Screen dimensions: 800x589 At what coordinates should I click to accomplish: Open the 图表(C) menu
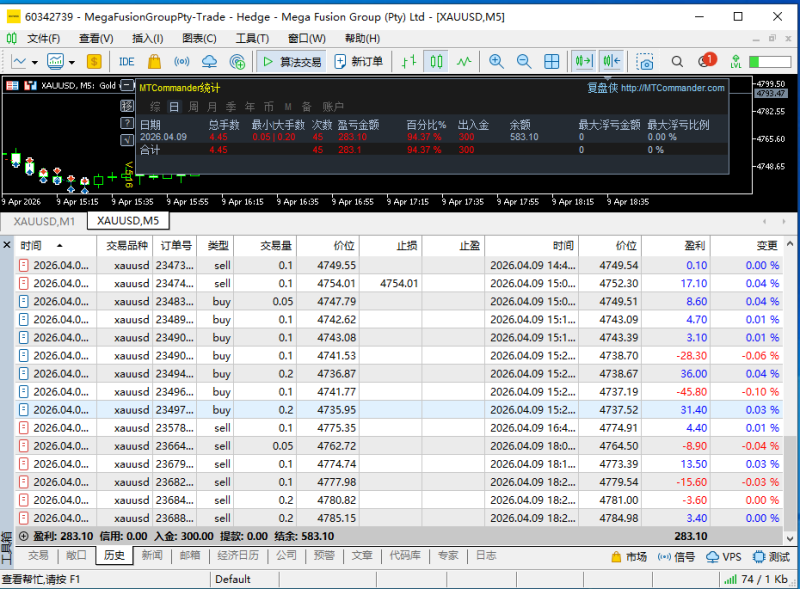pos(200,38)
